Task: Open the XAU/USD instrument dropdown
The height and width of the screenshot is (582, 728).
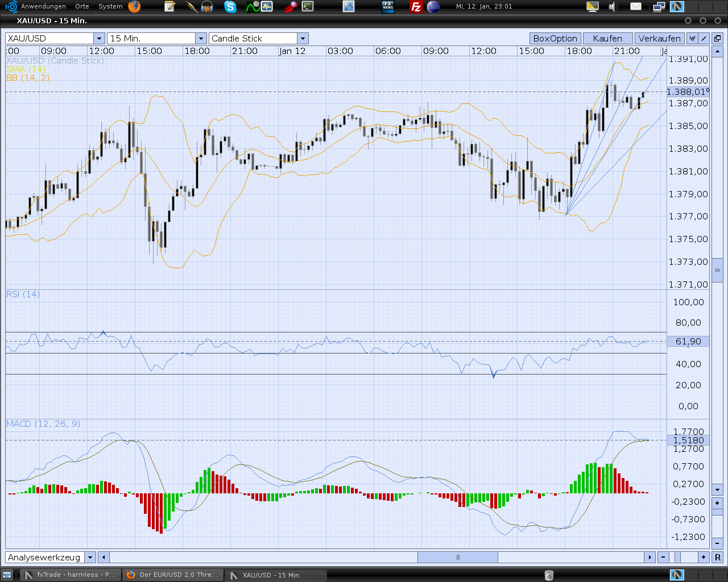Action: [98, 38]
